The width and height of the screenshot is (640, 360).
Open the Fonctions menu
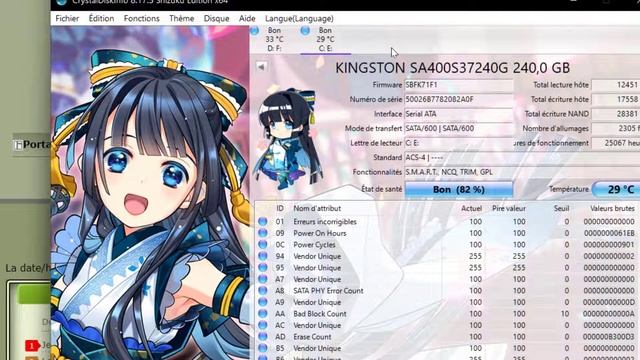pos(142,18)
